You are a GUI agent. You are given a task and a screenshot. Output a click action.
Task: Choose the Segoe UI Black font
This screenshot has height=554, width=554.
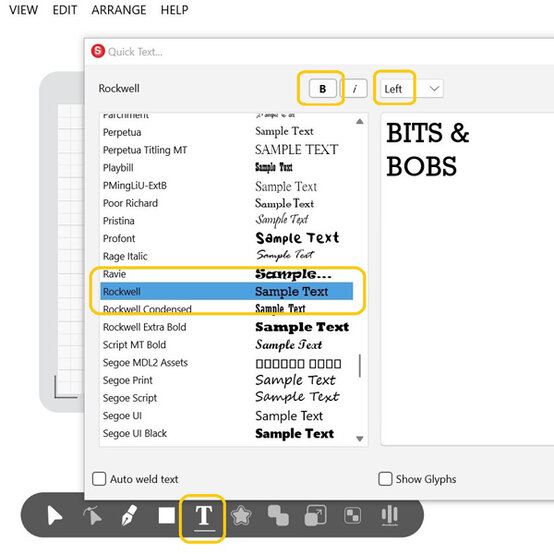click(226, 433)
